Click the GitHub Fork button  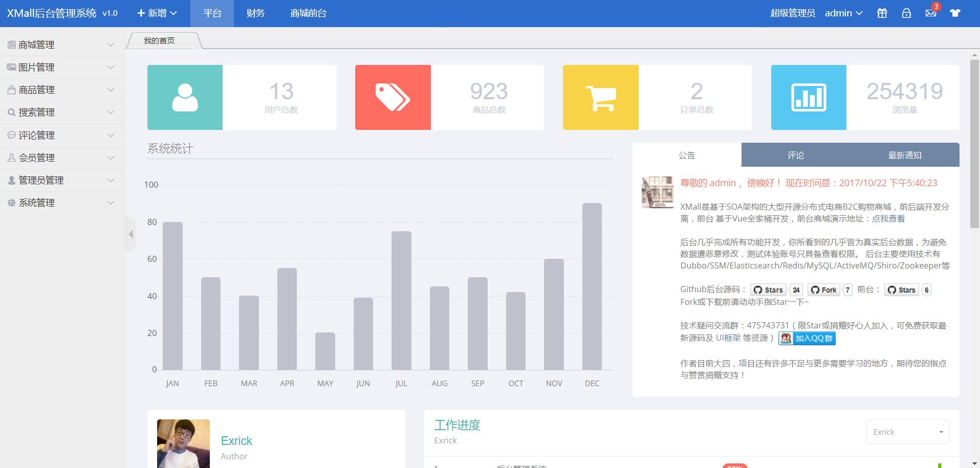pos(823,290)
